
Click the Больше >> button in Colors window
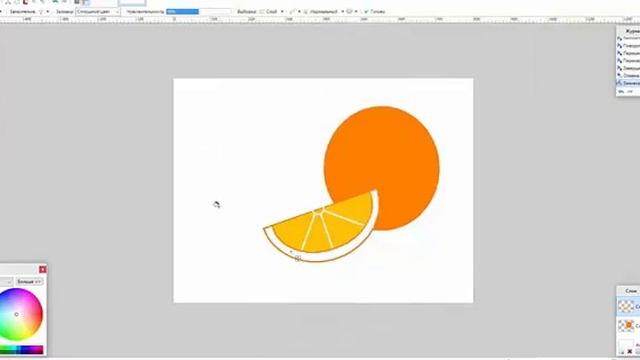click(x=29, y=282)
